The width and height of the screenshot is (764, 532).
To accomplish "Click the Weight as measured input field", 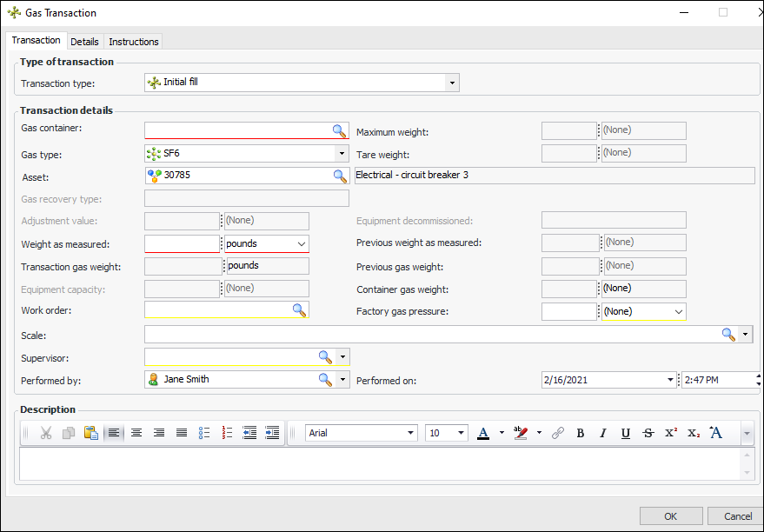I will (x=182, y=244).
